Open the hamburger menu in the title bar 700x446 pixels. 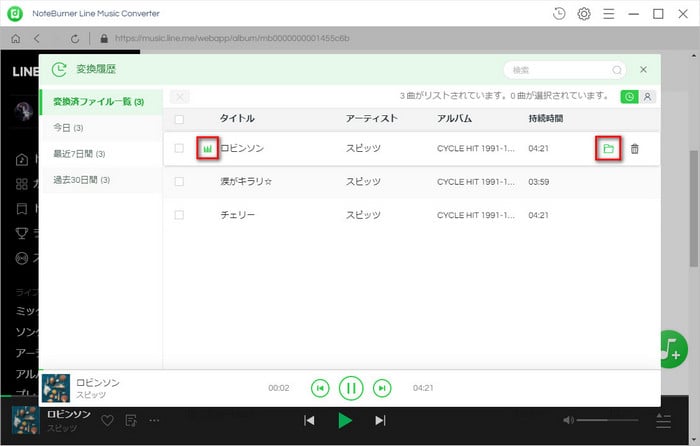point(608,14)
